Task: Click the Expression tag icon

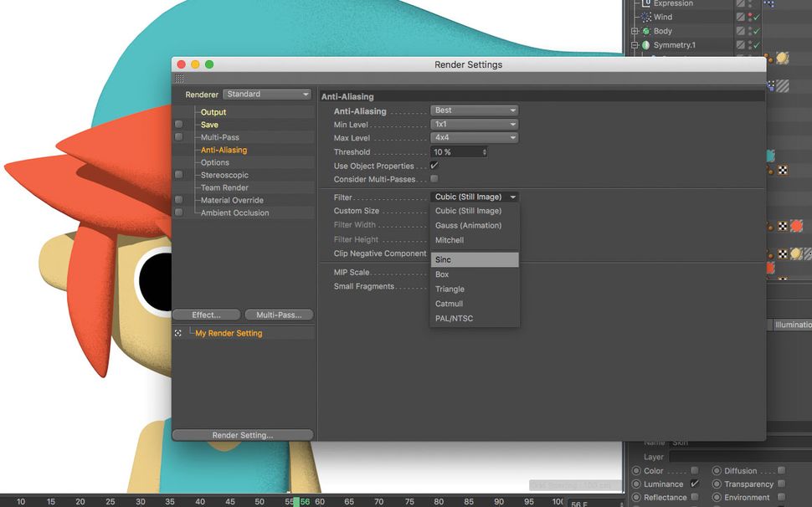Action: (x=646, y=3)
